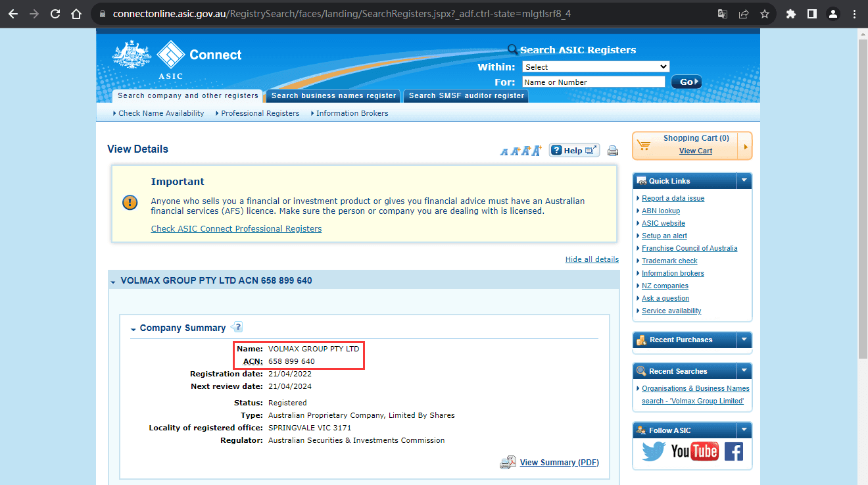Select registration date 21/04/2022
This screenshot has height=485, width=868.
click(x=289, y=374)
